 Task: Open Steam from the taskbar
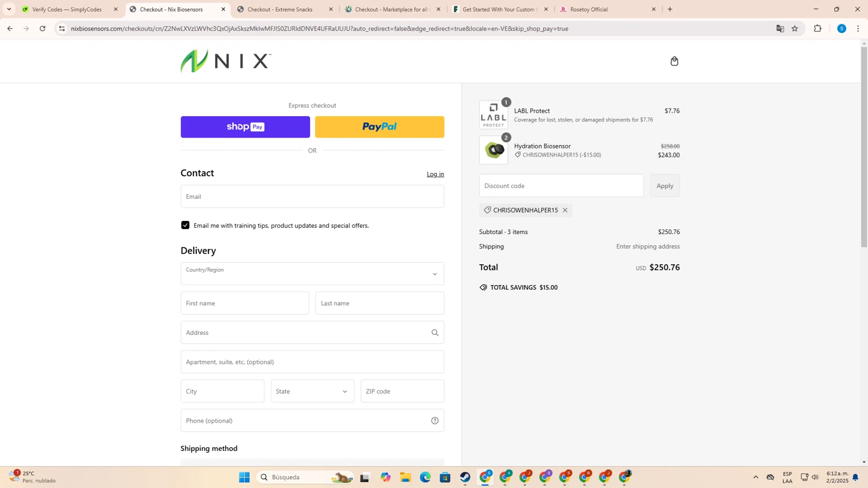coord(465,477)
